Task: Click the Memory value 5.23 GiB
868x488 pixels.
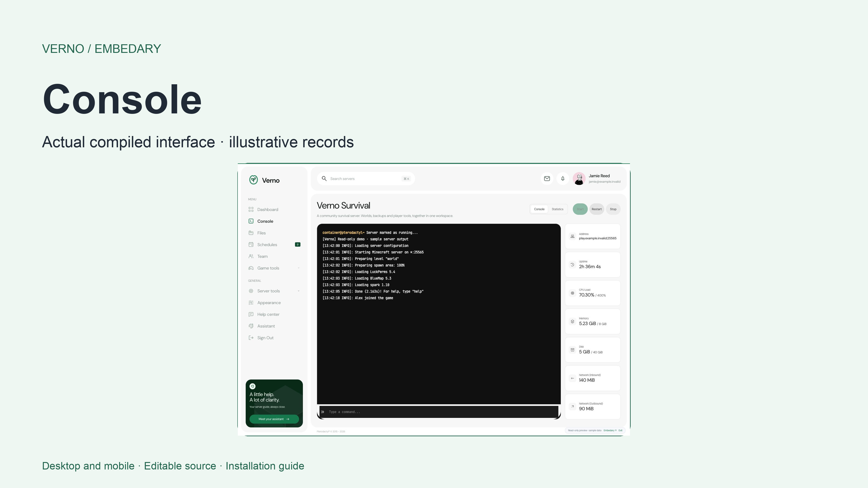Action: pos(587,323)
